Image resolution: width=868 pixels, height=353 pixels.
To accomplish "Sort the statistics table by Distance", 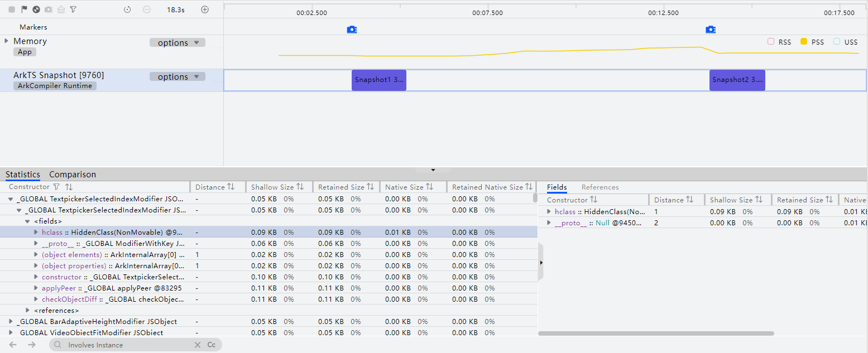I will [x=231, y=187].
